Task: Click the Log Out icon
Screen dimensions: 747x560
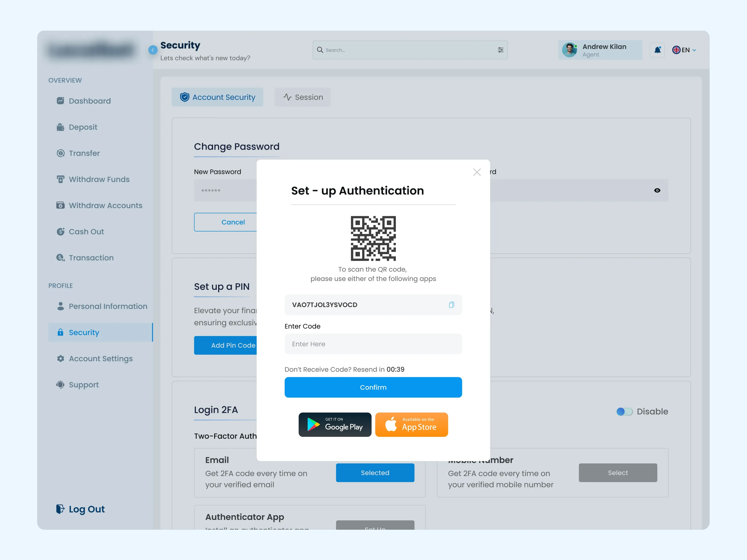Action: pyautogui.click(x=60, y=509)
